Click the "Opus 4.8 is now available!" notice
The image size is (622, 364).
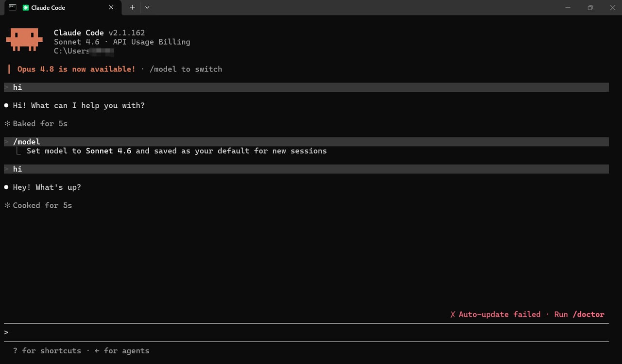tap(76, 69)
